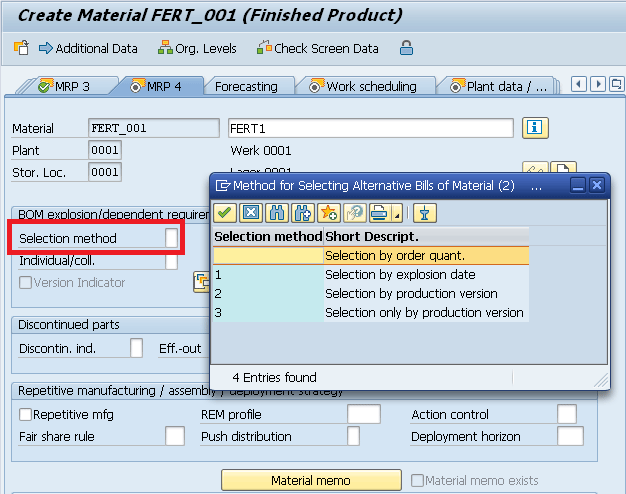Add entry to personal favorites list
This screenshot has width=626, height=494.
(329, 213)
